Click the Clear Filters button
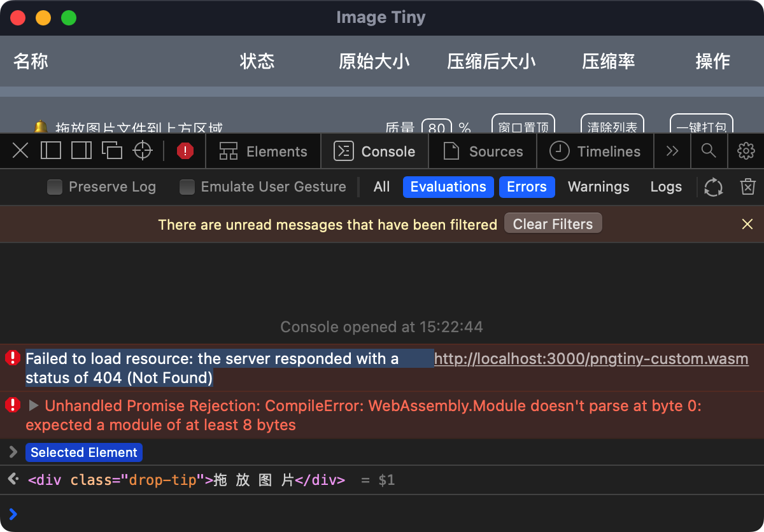This screenshot has width=764, height=532. (553, 224)
